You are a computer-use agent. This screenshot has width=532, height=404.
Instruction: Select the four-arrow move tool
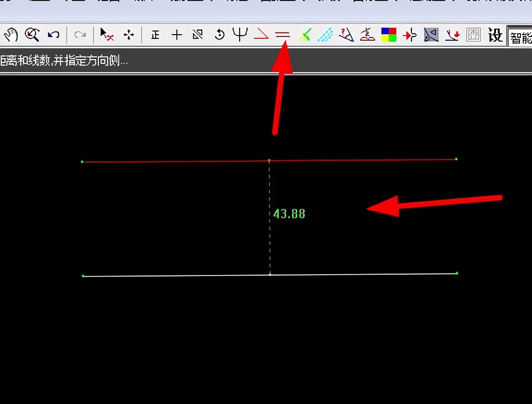129,35
